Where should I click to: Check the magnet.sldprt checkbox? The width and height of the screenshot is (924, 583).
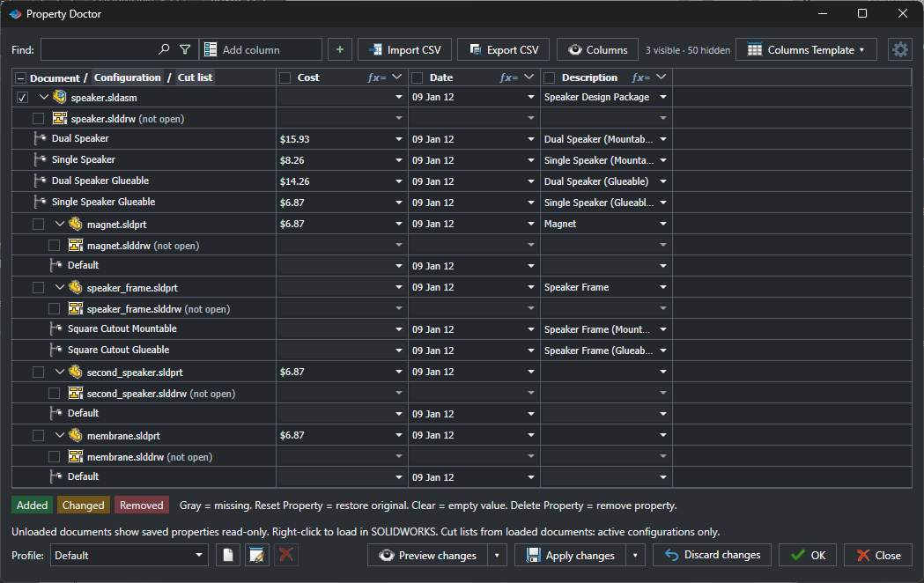point(38,224)
